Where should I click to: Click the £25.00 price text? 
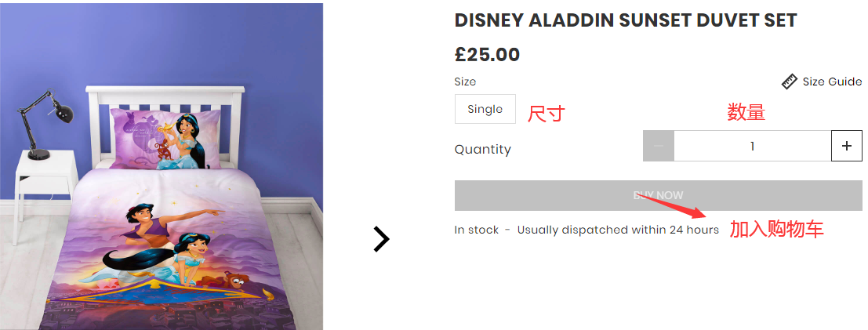click(x=487, y=55)
